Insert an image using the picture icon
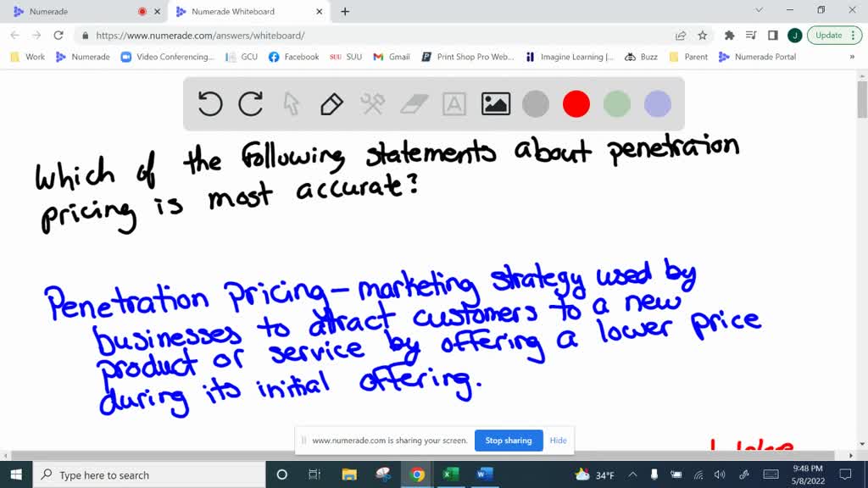The height and width of the screenshot is (488, 868). pyautogui.click(x=495, y=104)
